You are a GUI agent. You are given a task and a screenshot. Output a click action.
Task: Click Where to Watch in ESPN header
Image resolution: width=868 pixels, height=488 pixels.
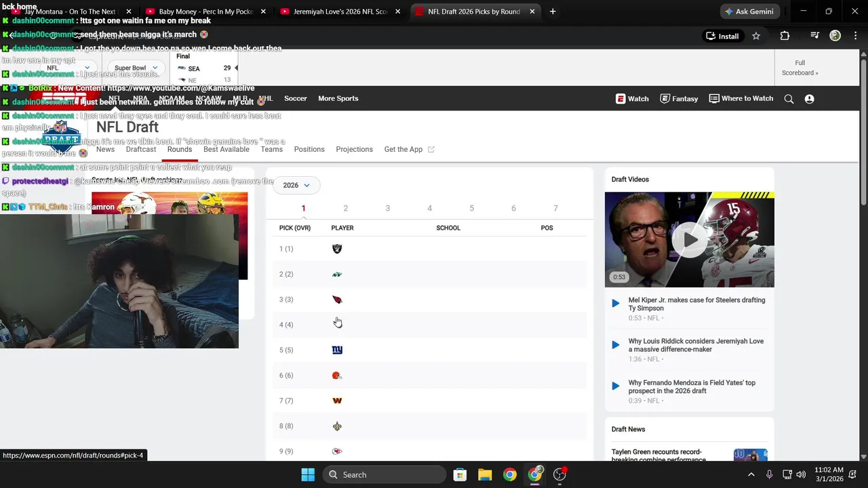[741, 98]
